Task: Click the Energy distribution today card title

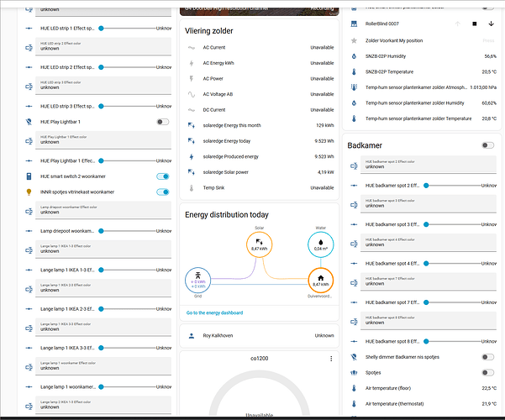Action: point(227,215)
